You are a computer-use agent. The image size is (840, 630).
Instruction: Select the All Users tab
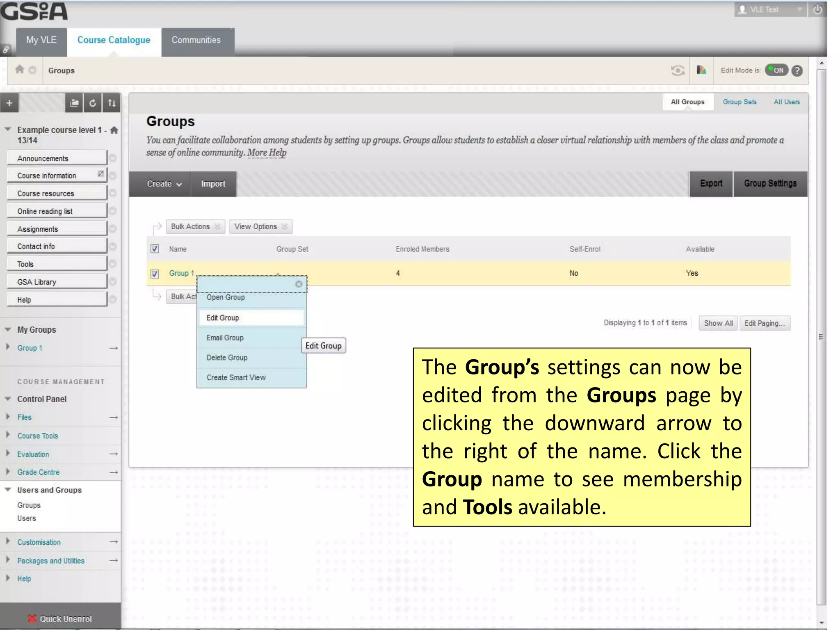(787, 102)
